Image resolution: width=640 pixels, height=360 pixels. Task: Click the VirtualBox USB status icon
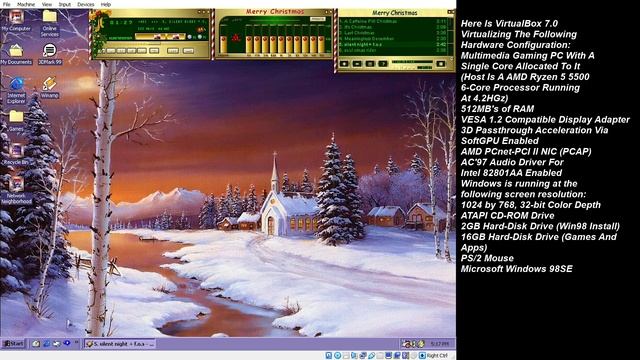click(x=371, y=356)
